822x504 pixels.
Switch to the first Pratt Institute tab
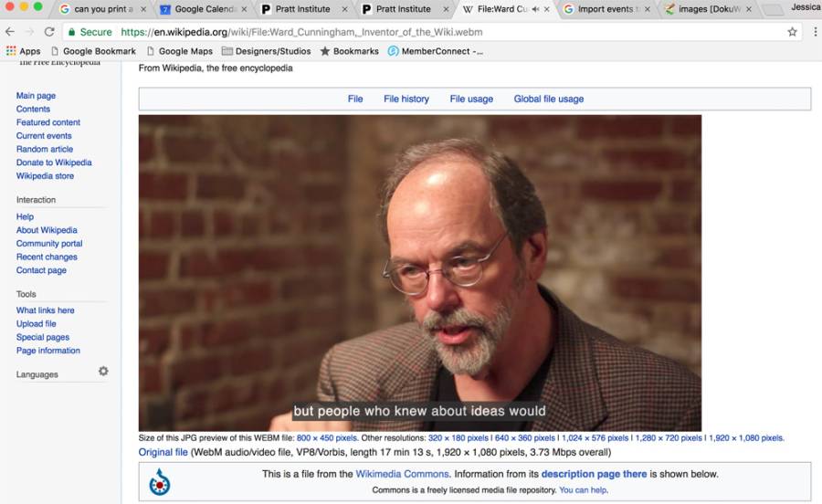click(x=302, y=9)
